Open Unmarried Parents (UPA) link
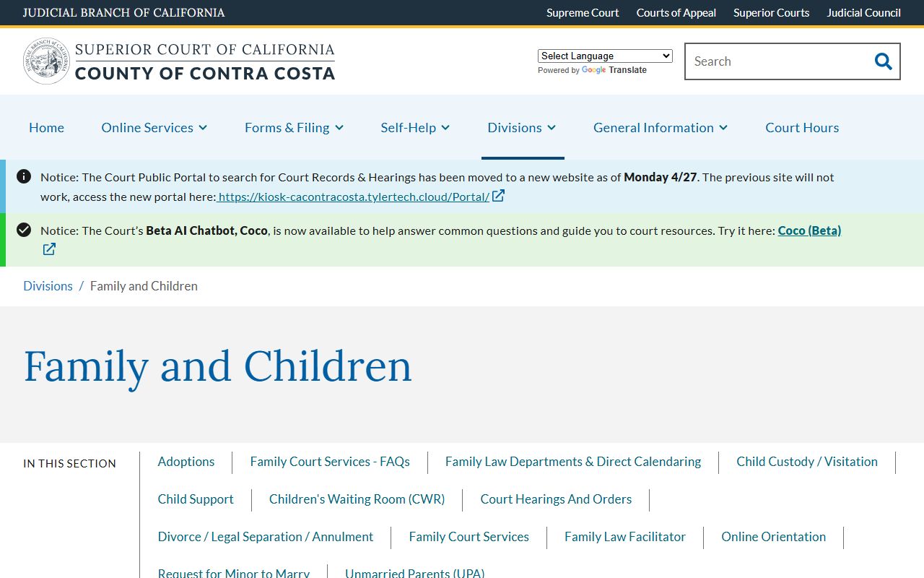This screenshot has width=924, height=578. coord(415,573)
